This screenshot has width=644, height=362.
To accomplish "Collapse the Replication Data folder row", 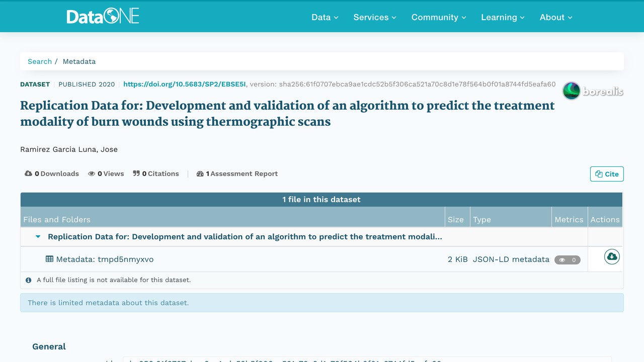I will (38, 237).
